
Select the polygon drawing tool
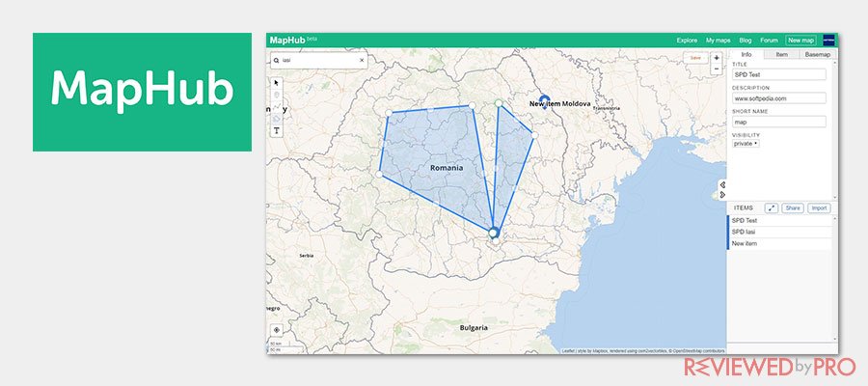click(x=277, y=119)
